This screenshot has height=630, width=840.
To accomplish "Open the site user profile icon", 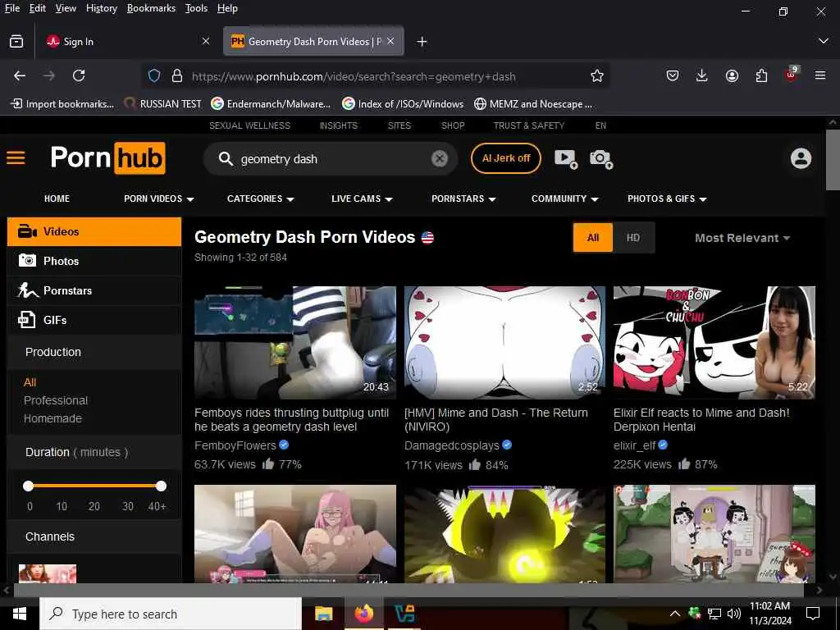I will coord(801,158).
